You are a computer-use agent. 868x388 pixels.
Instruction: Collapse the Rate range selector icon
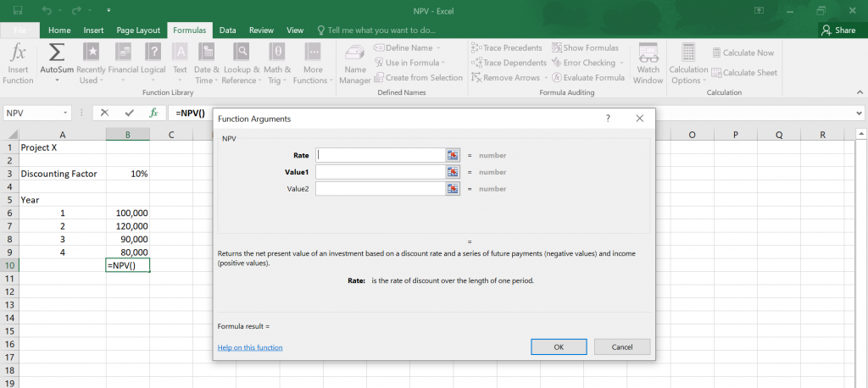pyautogui.click(x=453, y=155)
